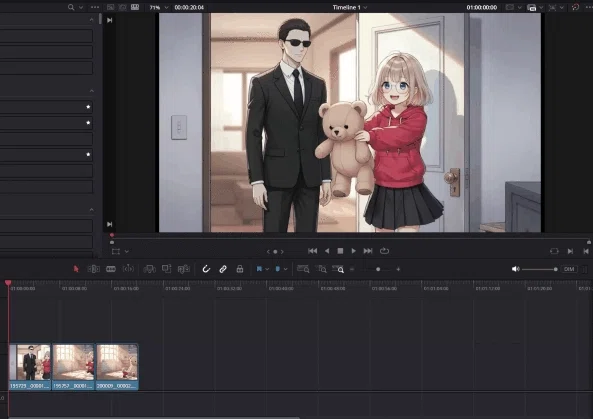Add a blue marker to the timeline

coord(278,269)
